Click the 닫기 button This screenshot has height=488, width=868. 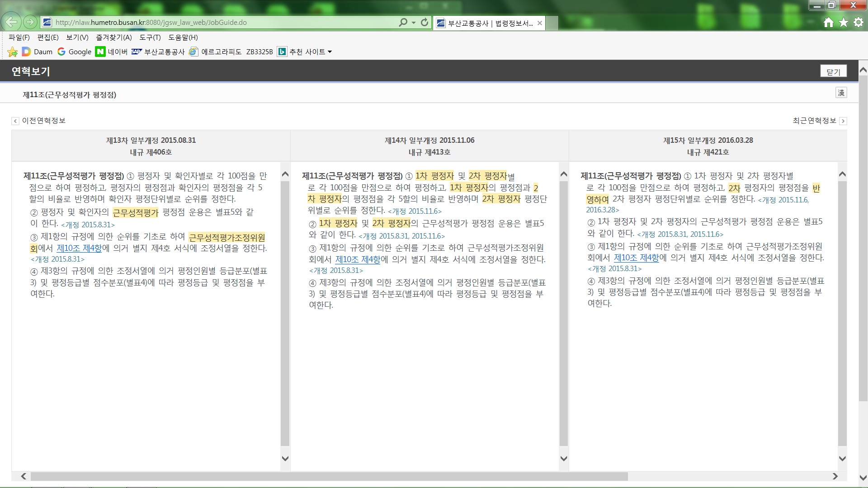coord(833,71)
